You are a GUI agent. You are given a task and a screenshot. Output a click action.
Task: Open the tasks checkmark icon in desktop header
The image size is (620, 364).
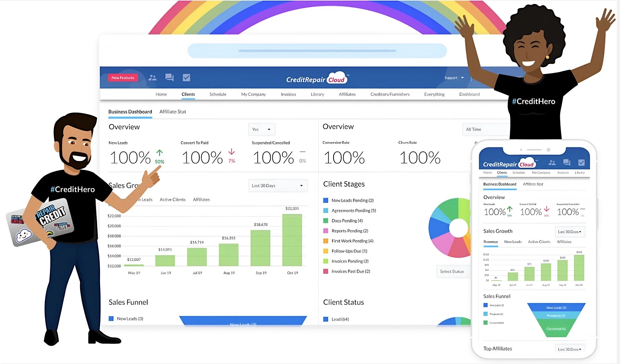186,78
